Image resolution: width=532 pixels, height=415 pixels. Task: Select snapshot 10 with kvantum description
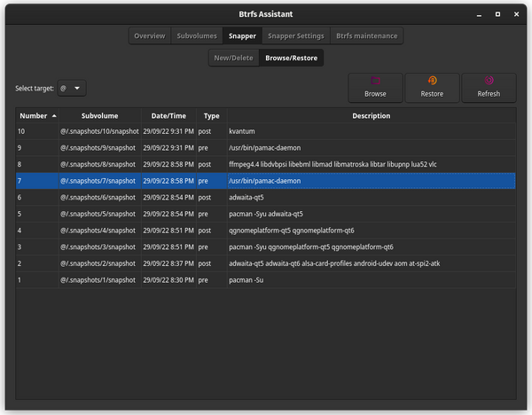tap(266, 131)
